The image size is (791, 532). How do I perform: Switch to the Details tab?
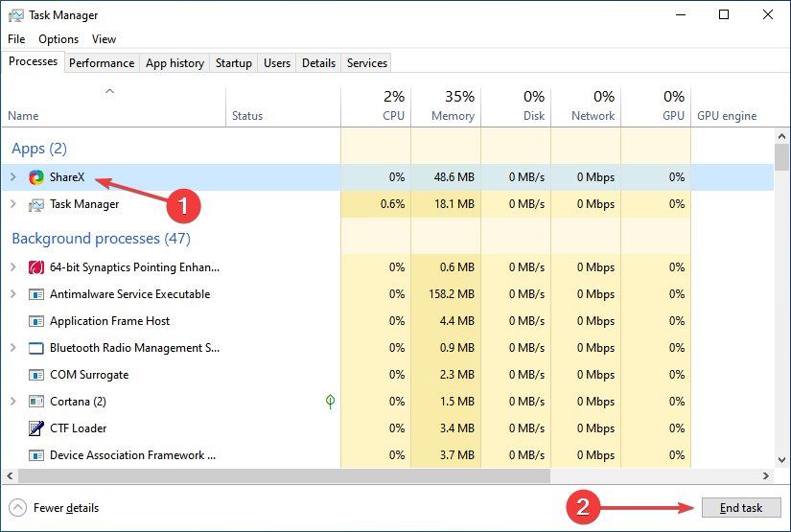(318, 63)
